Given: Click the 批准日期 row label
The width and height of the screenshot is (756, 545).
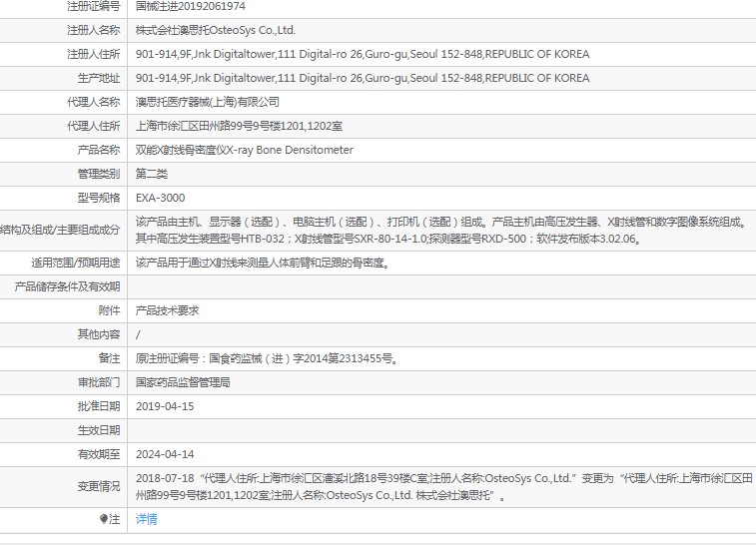Looking at the screenshot, I should tap(98, 406).
